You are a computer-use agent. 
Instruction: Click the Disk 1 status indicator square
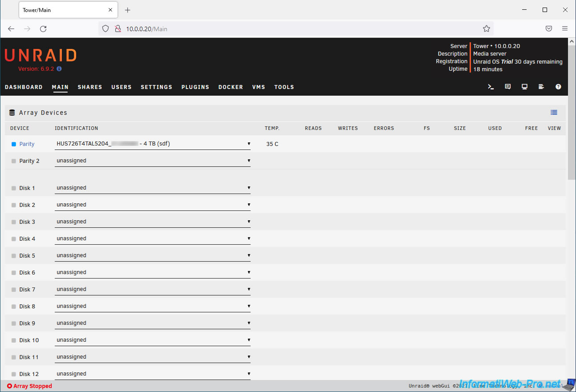click(x=14, y=188)
